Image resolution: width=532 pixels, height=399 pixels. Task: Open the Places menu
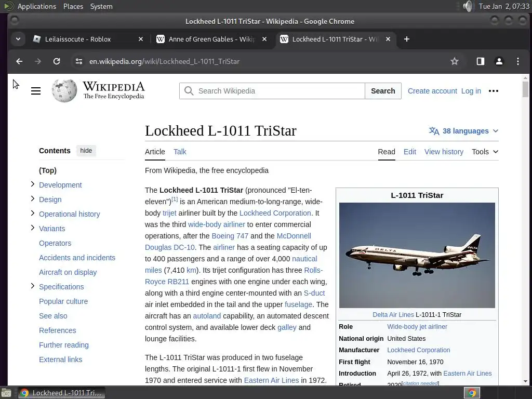coord(73,6)
